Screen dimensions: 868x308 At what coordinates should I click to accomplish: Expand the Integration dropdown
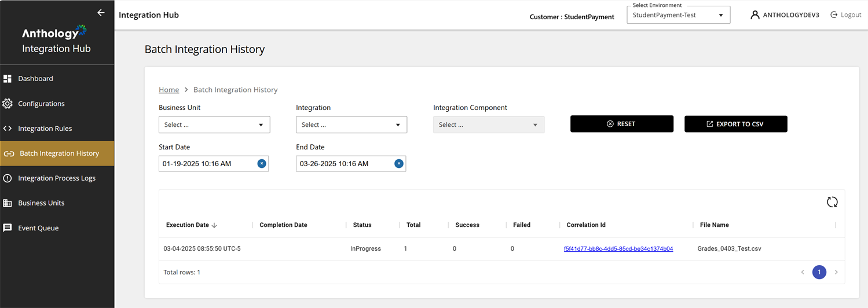click(351, 124)
